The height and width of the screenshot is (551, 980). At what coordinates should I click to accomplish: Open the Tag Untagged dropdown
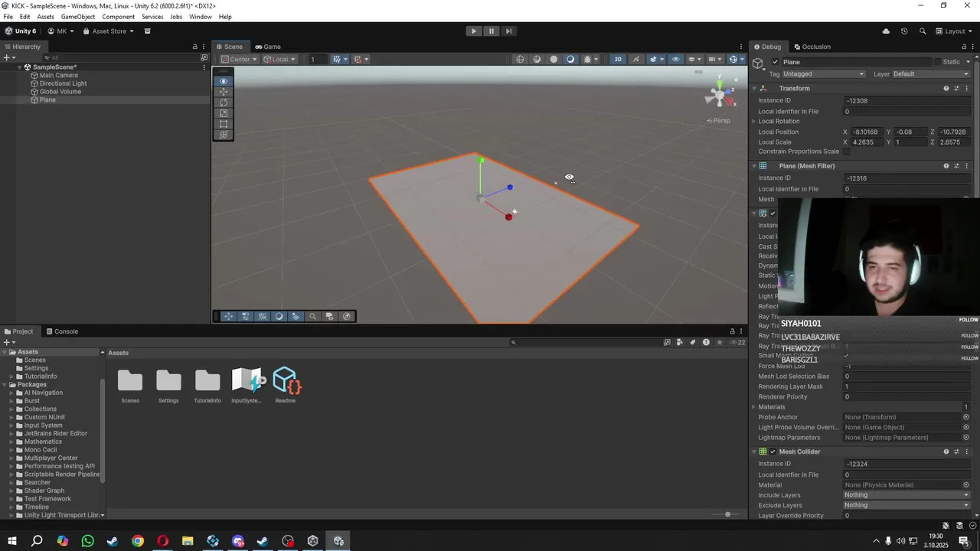tap(823, 74)
